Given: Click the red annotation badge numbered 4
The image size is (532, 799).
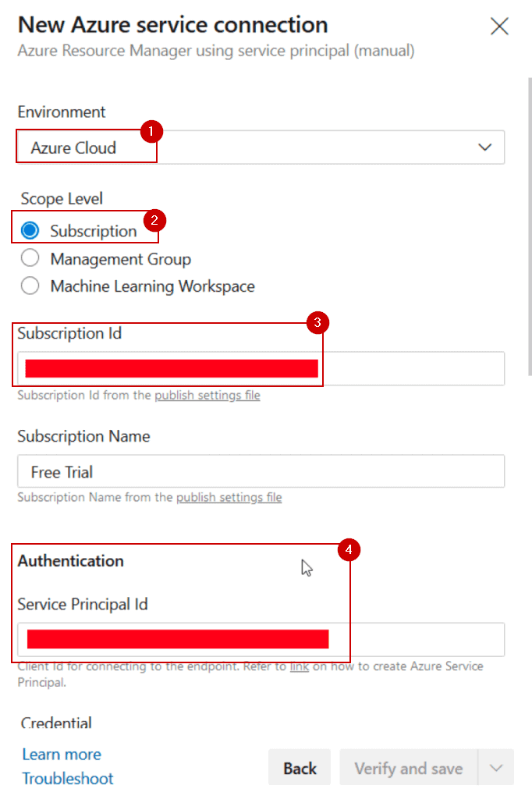Looking at the screenshot, I should pyautogui.click(x=348, y=549).
